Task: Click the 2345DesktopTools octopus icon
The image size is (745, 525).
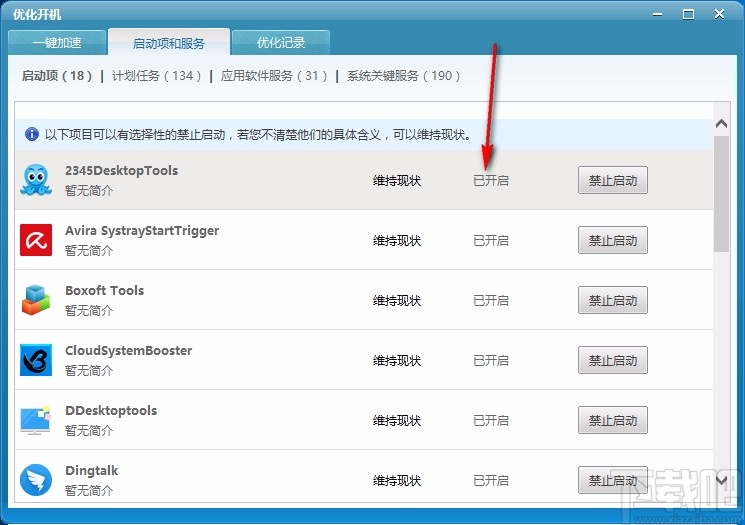Action: 36,180
